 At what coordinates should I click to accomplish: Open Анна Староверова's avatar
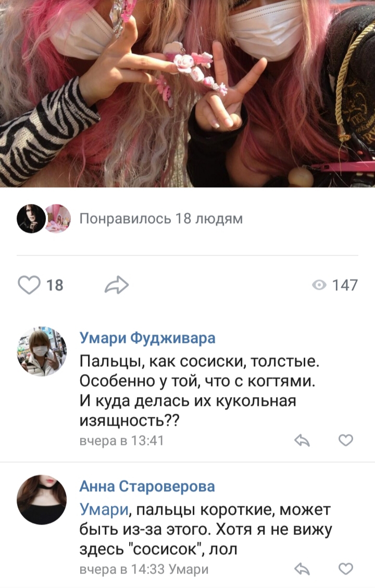42,500
